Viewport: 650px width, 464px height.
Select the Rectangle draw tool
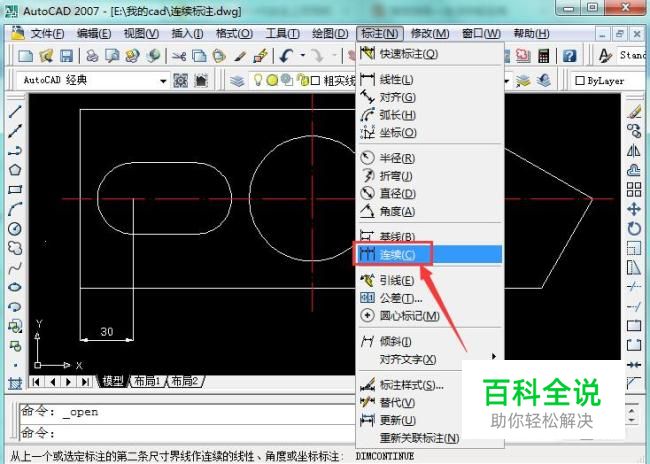click(x=15, y=189)
